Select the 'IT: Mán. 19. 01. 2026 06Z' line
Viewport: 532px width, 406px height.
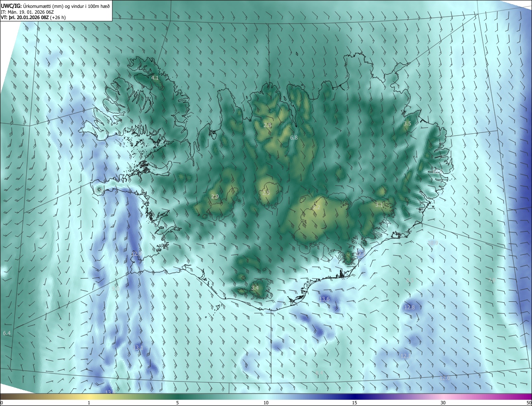coord(28,12)
